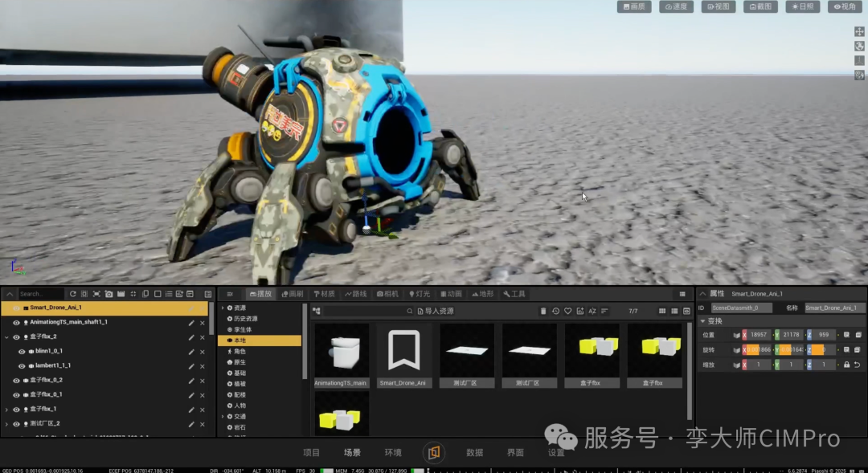This screenshot has width=868, height=473.
Task: Click the camera snapshot icon in outliner toolbar
Action: [109, 294]
